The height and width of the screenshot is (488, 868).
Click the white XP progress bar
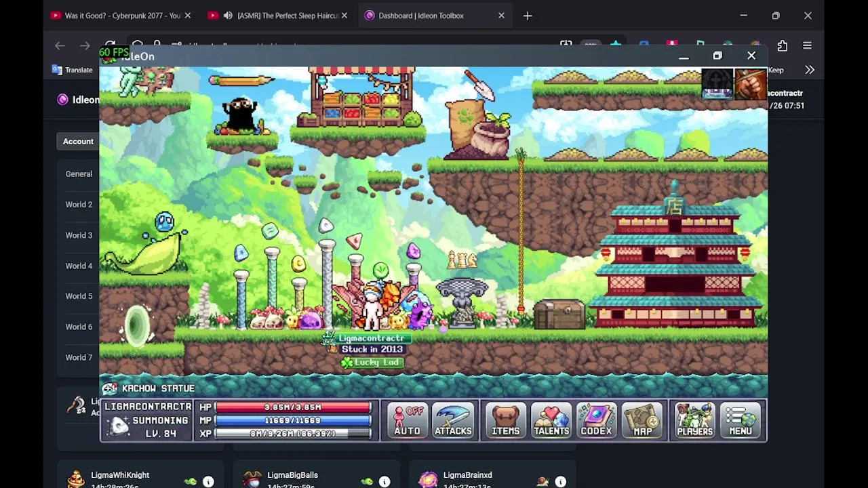[x=293, y=434]
